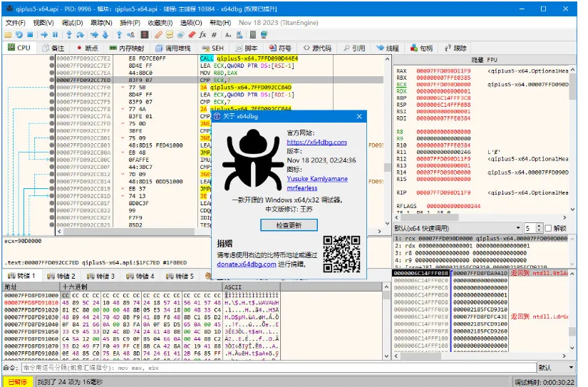Select the 转储 3 dump tab
This screenshot has width=588, height=387.
[100, 276]
